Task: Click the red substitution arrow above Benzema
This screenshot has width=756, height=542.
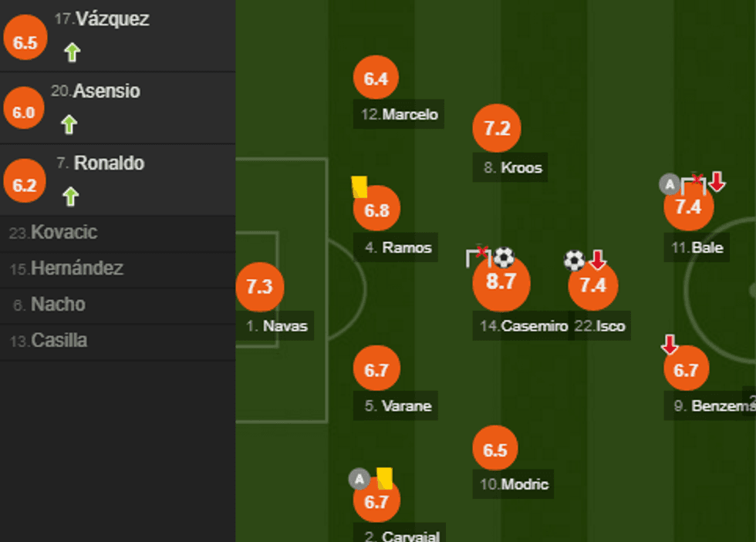Action: click(670, 345)
